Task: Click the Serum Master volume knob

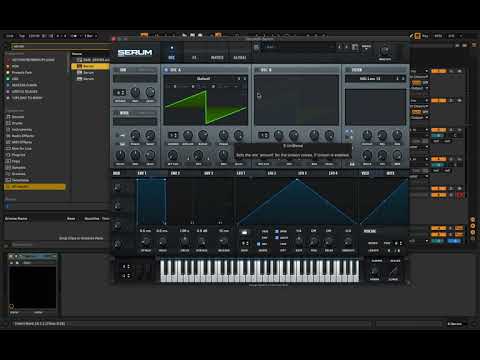Action: (385, 51)
